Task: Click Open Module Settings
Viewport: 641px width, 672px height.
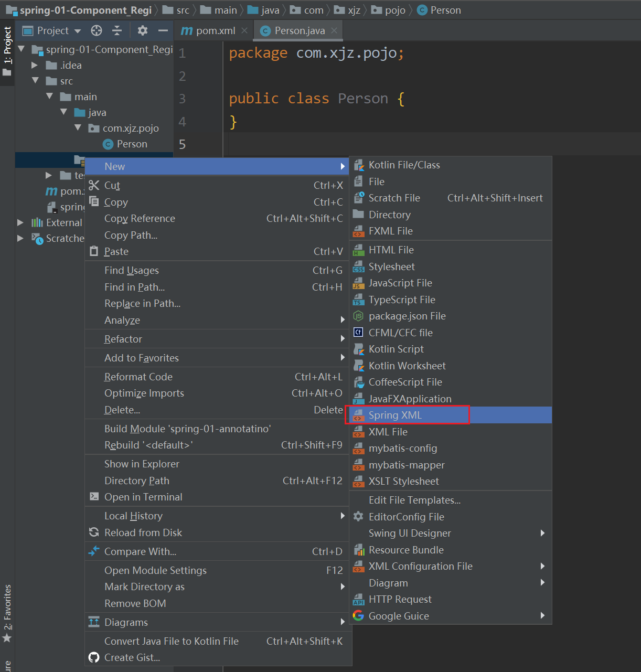Action: (x=217, y=570)
